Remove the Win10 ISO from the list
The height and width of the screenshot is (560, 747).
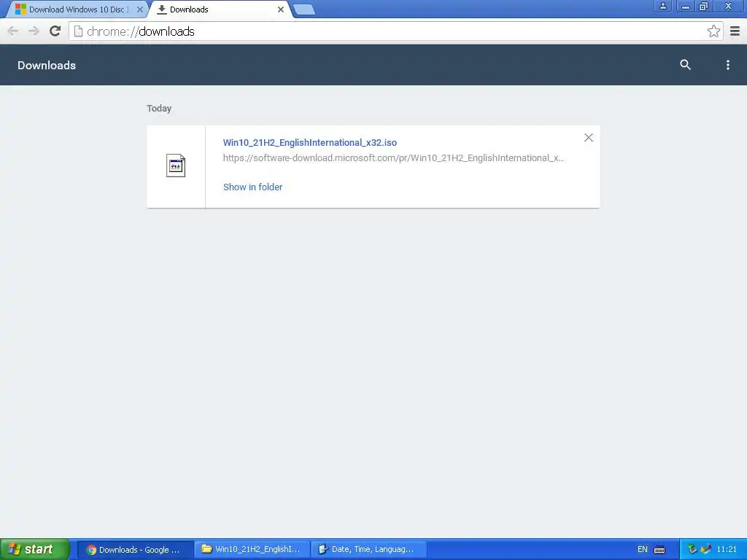point(589,138)
